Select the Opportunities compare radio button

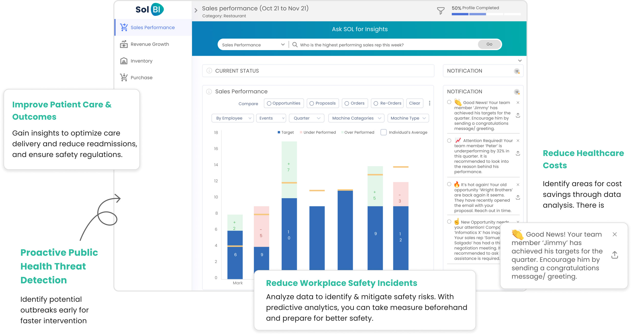269,103
